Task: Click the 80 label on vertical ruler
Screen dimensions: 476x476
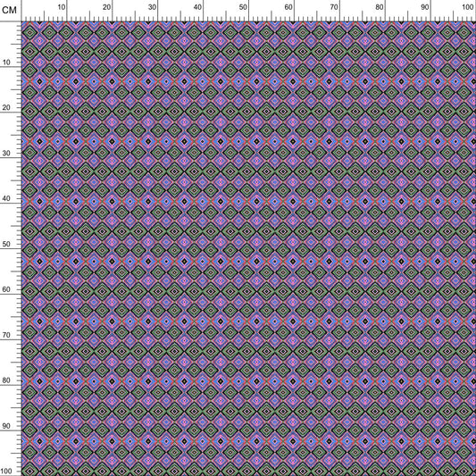Action: coord(6,380)
